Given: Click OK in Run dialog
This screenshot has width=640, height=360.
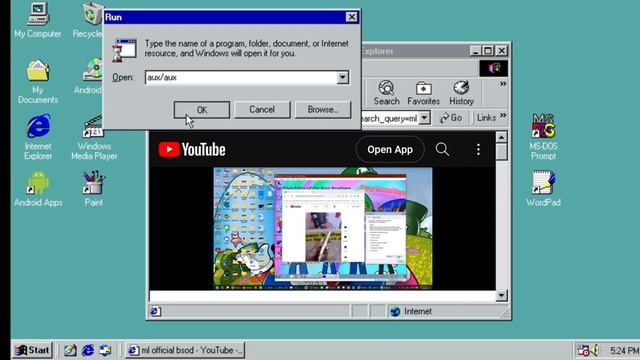Looking at the screenshot, I should point(202,110).
